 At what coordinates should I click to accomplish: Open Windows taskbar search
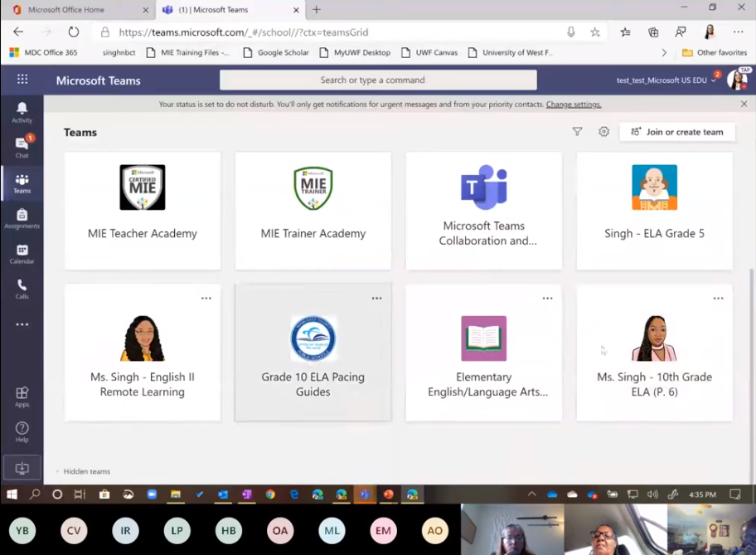(x=35, y=494)
